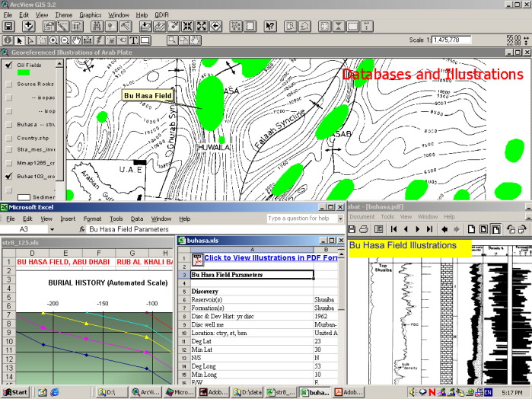Select the magnifier Zoom In tool
The width and height of the screenshot is (532, 399).
pyautogui.click(x=53, y=40)
